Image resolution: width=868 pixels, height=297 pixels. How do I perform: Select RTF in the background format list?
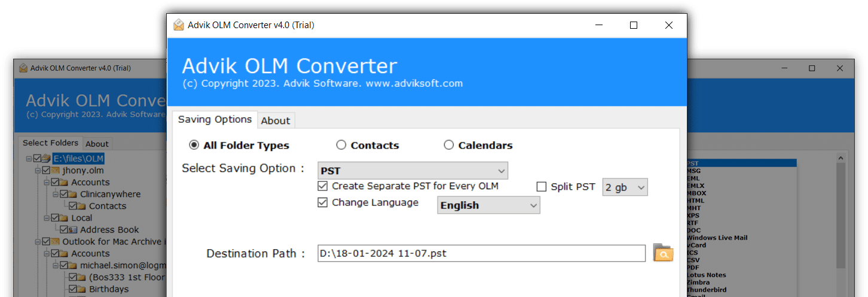pyautogui.click(x=693, y=223)
